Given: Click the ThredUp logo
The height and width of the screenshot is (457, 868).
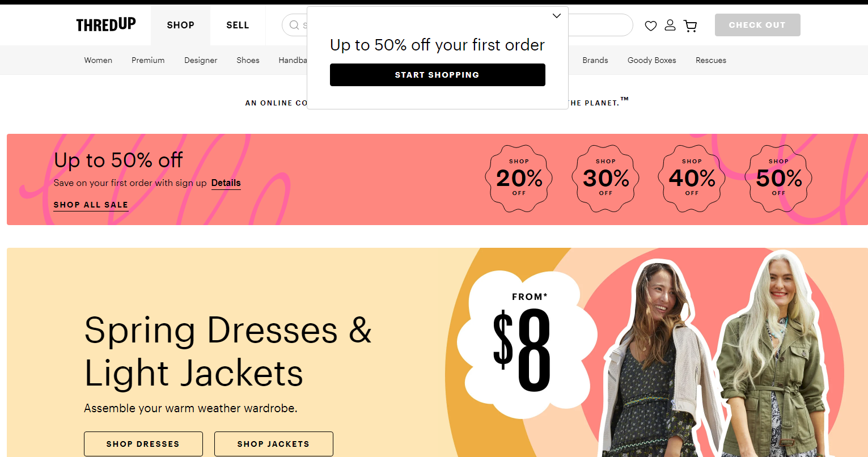Looking at the screenshot, I should 106,24.
